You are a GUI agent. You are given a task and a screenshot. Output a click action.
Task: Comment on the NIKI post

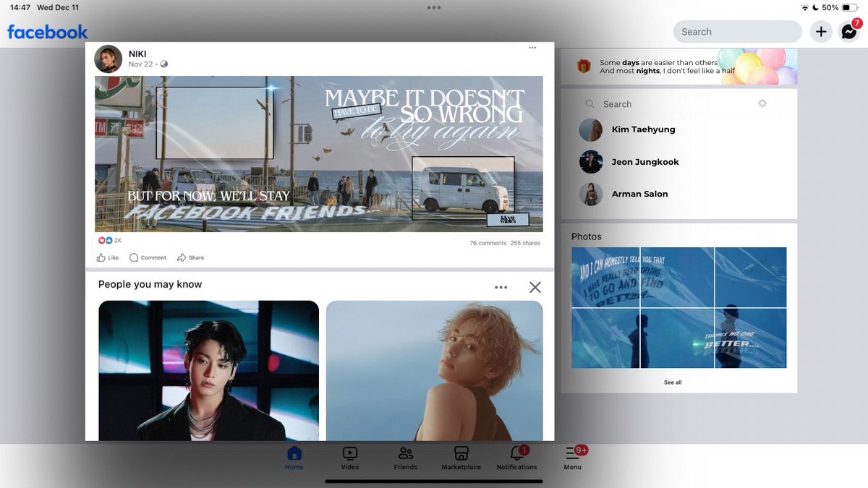(148, 257)
